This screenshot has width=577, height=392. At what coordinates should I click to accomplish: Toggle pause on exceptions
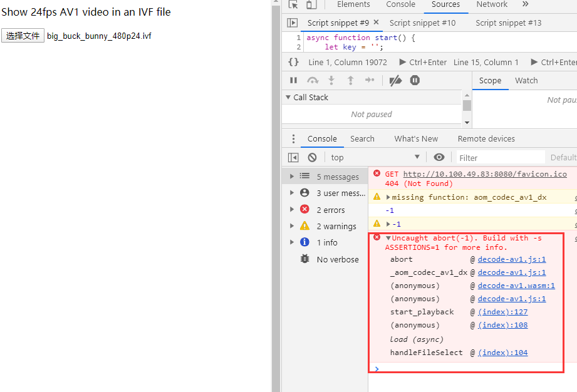pos(415,80)
